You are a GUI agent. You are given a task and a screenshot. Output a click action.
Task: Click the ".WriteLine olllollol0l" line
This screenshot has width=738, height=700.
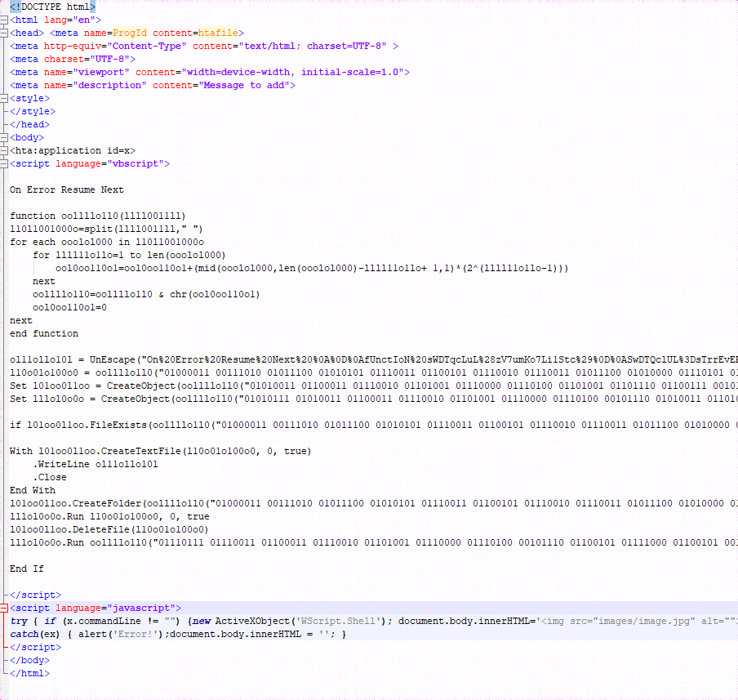(95, 465)
